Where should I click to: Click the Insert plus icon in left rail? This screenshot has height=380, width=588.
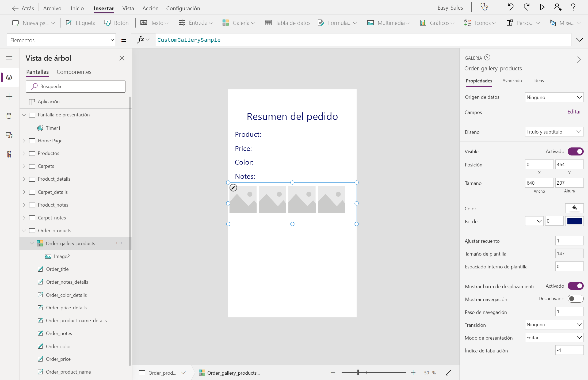click(9, 97)
